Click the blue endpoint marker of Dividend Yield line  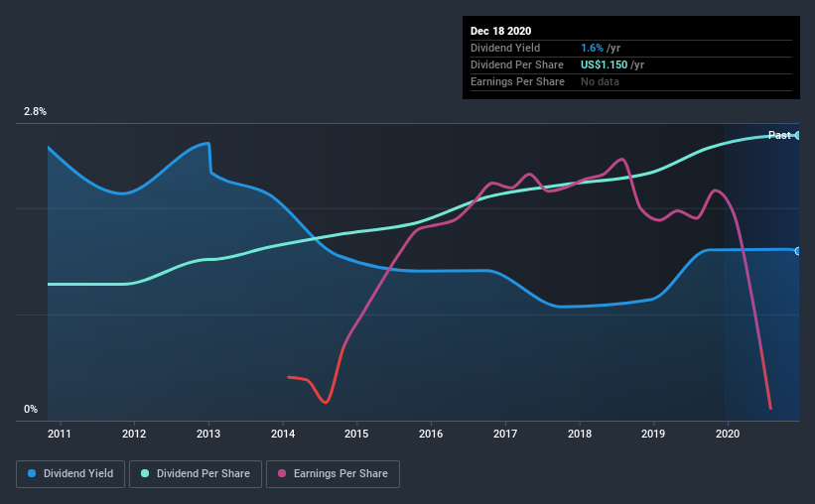797,251
